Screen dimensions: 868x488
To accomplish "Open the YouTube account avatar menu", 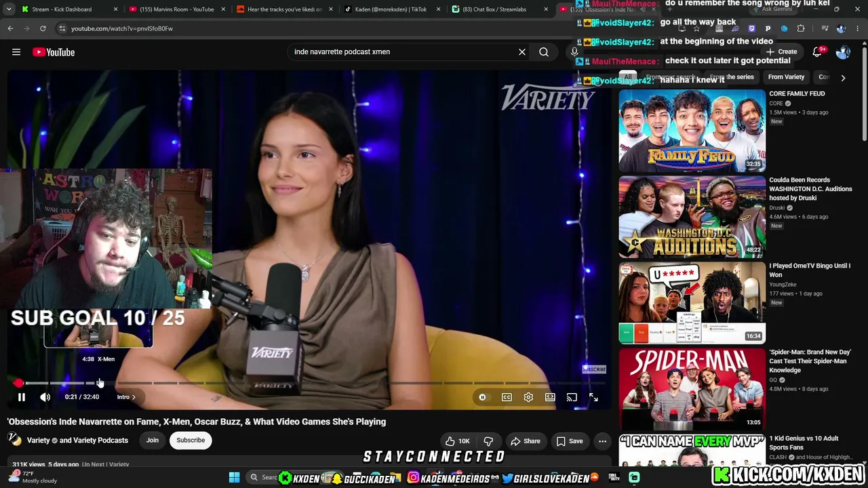I will click(843, 52).
